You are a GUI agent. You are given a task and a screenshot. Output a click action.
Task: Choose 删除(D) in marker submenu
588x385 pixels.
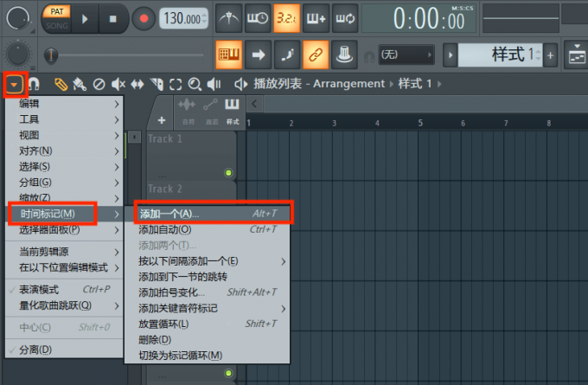(x=208, y=340)
